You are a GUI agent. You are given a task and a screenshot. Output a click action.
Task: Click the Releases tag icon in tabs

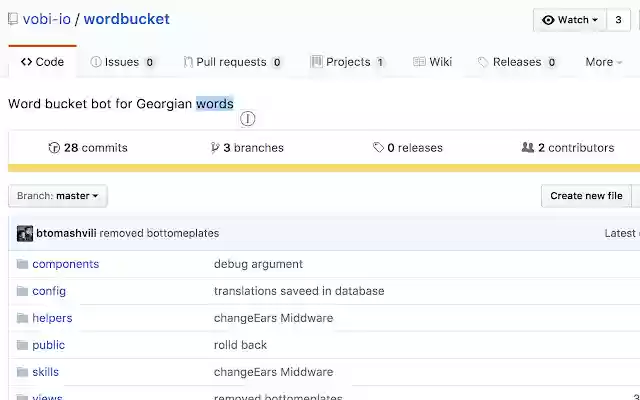tap(483, 62)
